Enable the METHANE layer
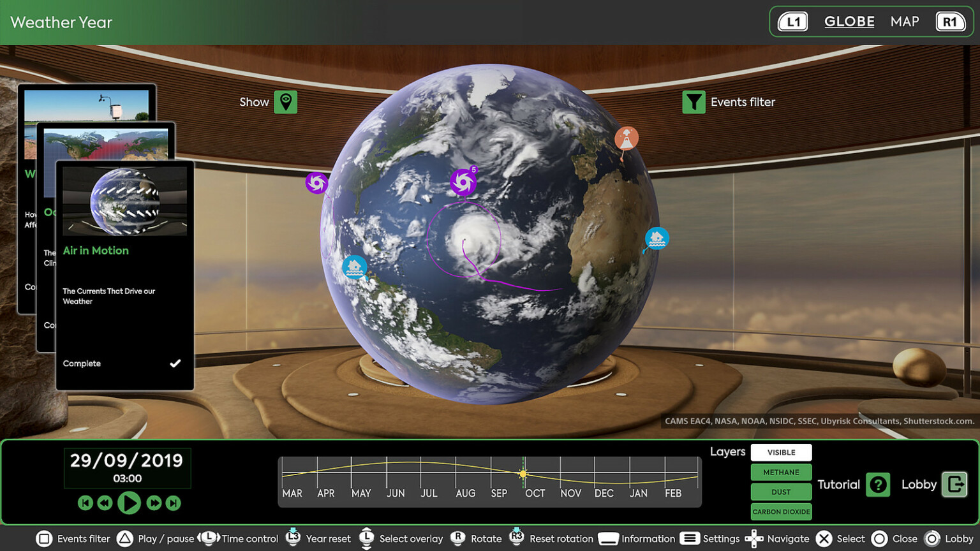Image resolution: width=980 pixels, height=551 pixels. click(781, 472)
